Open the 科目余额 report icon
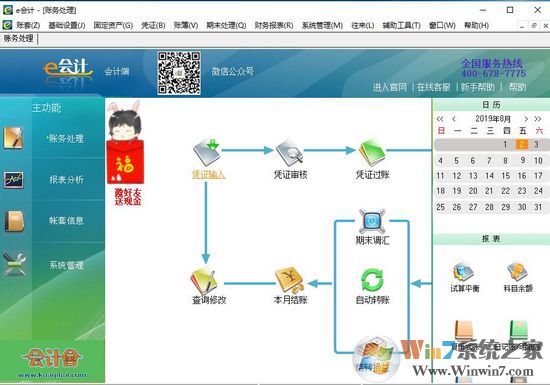Screen dimensions: 550x385 point(517,272)
